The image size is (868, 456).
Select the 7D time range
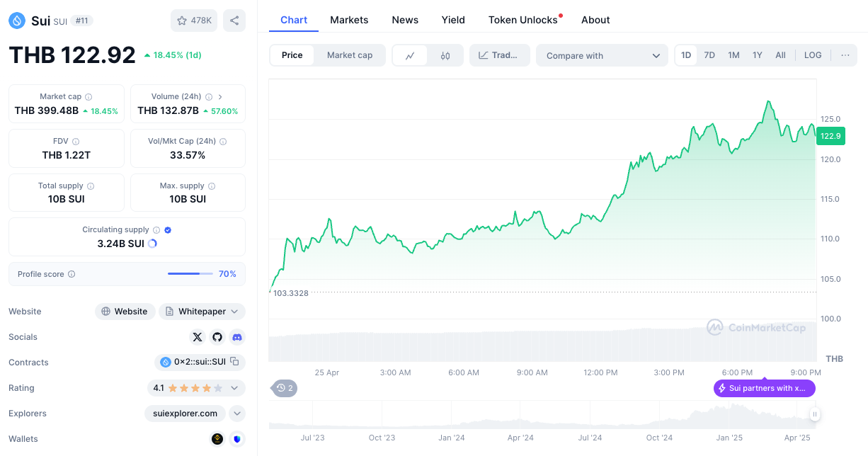coord(709,55)
